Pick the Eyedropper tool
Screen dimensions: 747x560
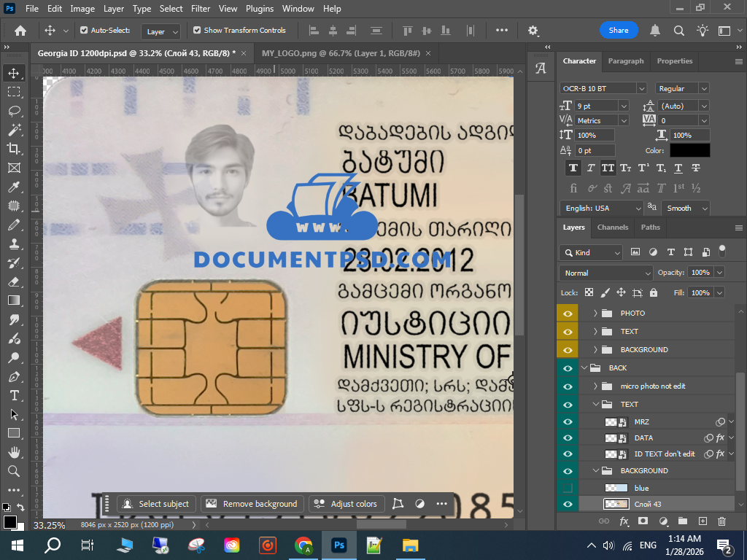(x=14, y=187)
